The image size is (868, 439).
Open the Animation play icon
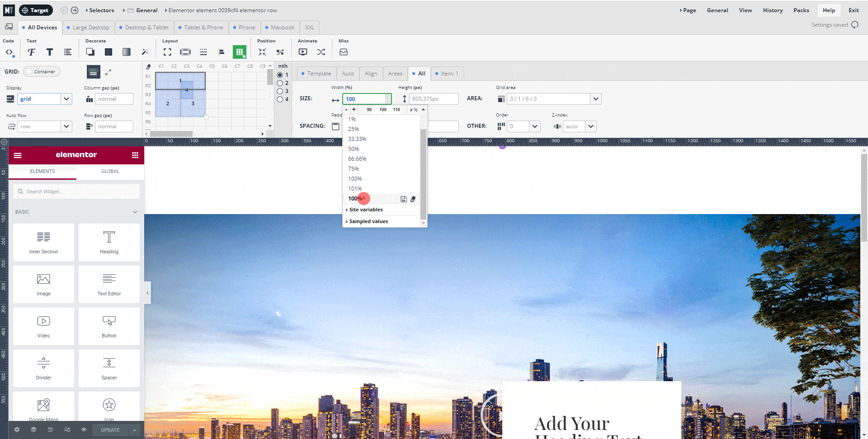point(303,52)
